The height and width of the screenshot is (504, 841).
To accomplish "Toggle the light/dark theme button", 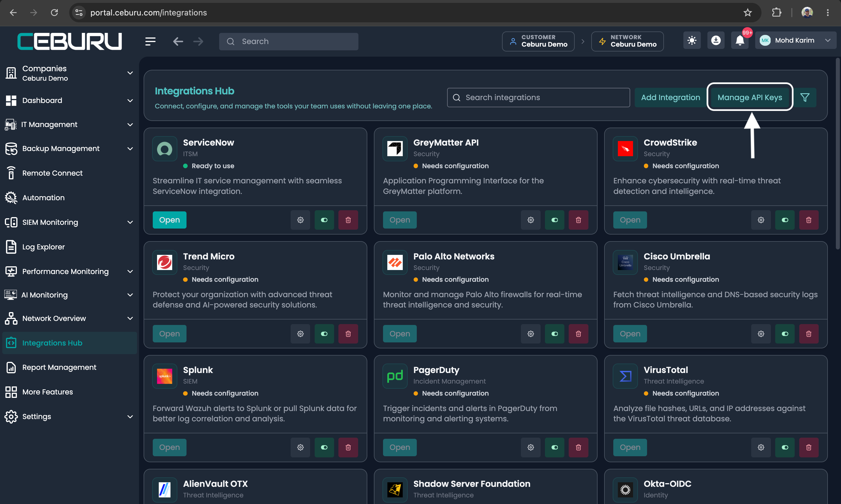I will coord(692,41).
